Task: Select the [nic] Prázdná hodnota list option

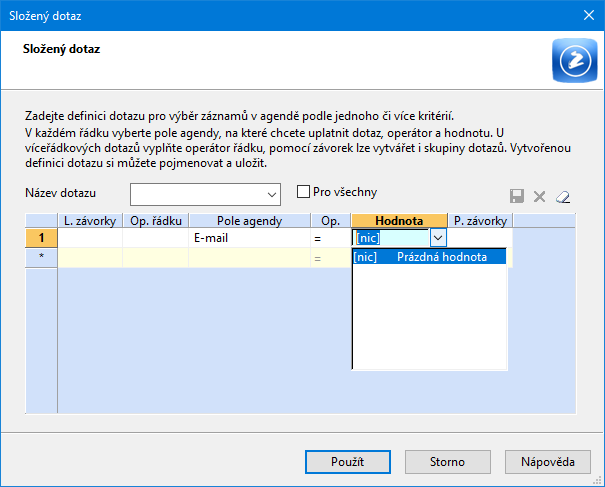Action: 429,257
